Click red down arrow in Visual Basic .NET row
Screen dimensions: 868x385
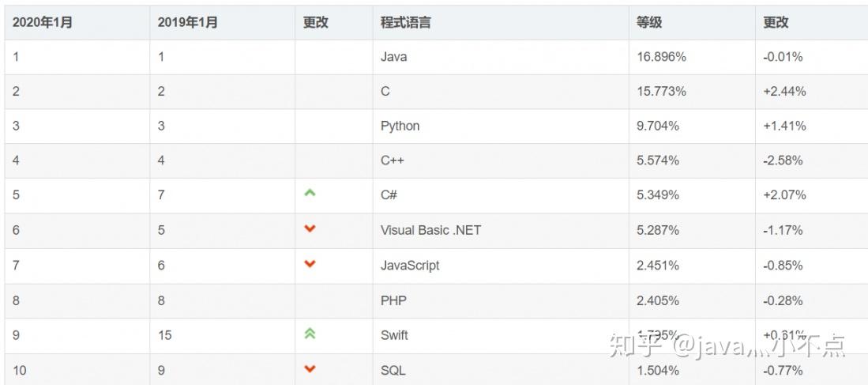pos(310,228)
